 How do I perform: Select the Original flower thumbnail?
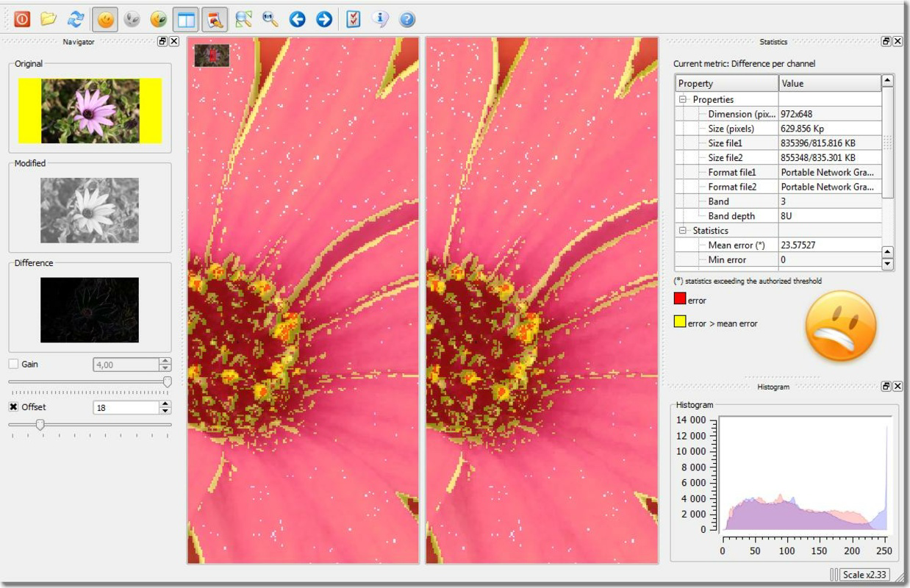90,111
